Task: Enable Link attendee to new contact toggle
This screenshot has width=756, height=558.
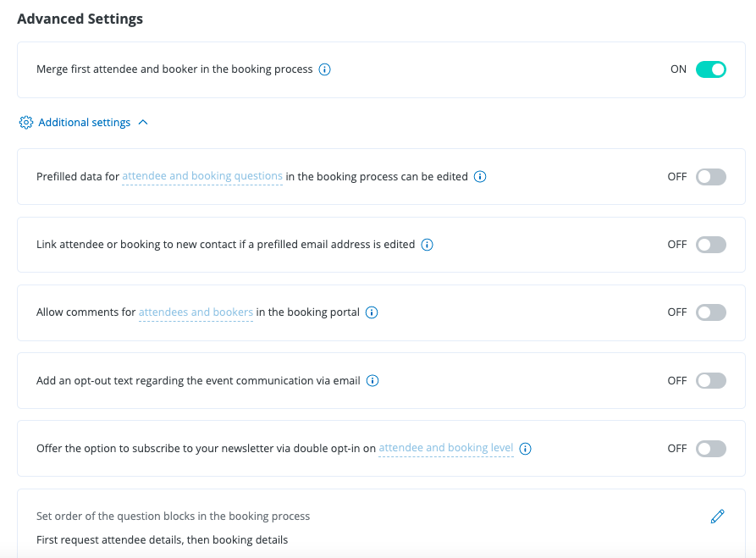Action: point(710,245)
